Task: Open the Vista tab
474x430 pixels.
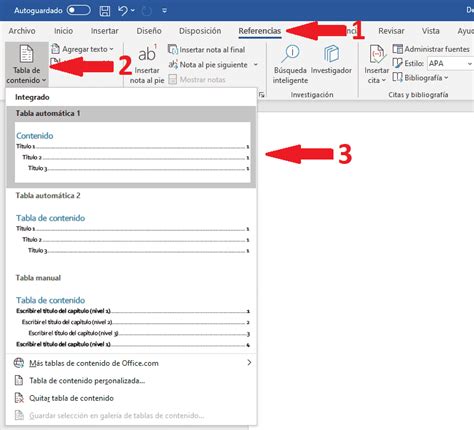Action: [431, 31]
